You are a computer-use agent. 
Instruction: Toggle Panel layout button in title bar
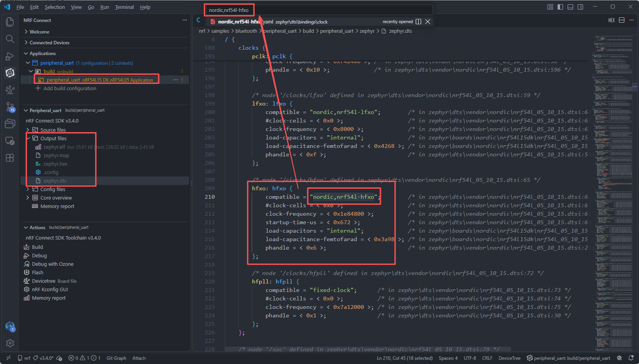click(x=570, y=7)
